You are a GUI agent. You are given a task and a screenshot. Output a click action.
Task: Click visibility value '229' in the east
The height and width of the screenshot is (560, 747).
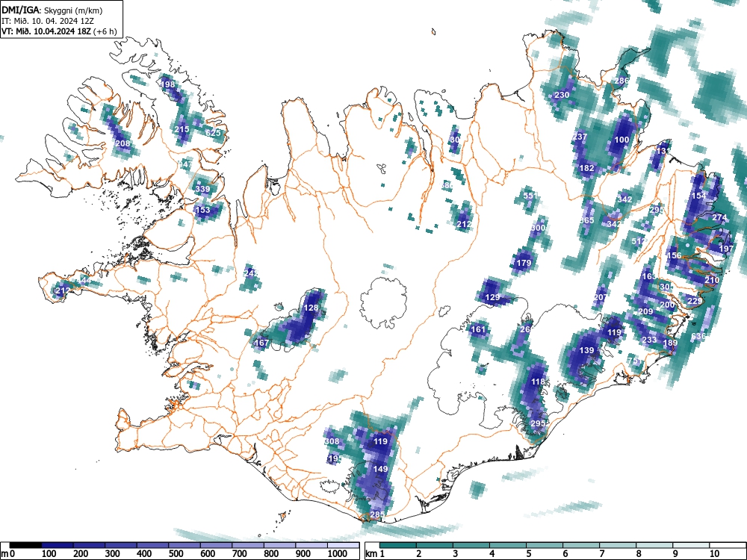click(695, 300)
